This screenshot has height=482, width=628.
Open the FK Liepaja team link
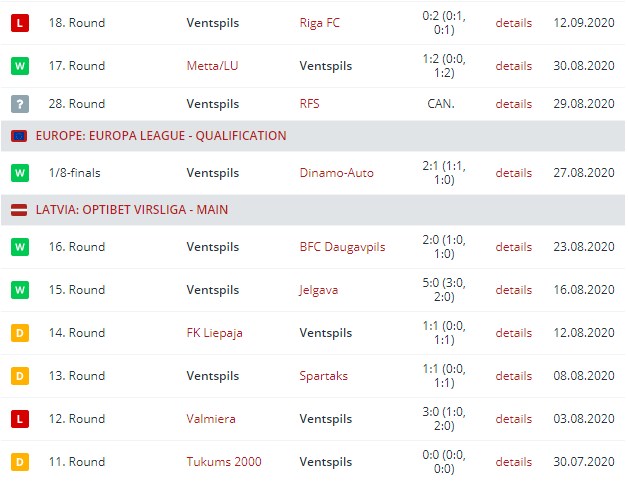pyautogui.click(x=214, y=333)
